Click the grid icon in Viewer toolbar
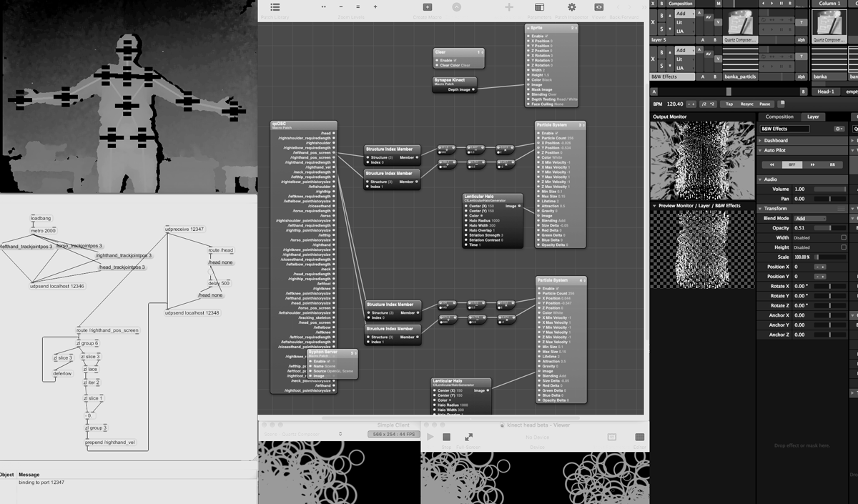This screenshot has width=858, height=504. pyautogui.click(x=640, y=437)
